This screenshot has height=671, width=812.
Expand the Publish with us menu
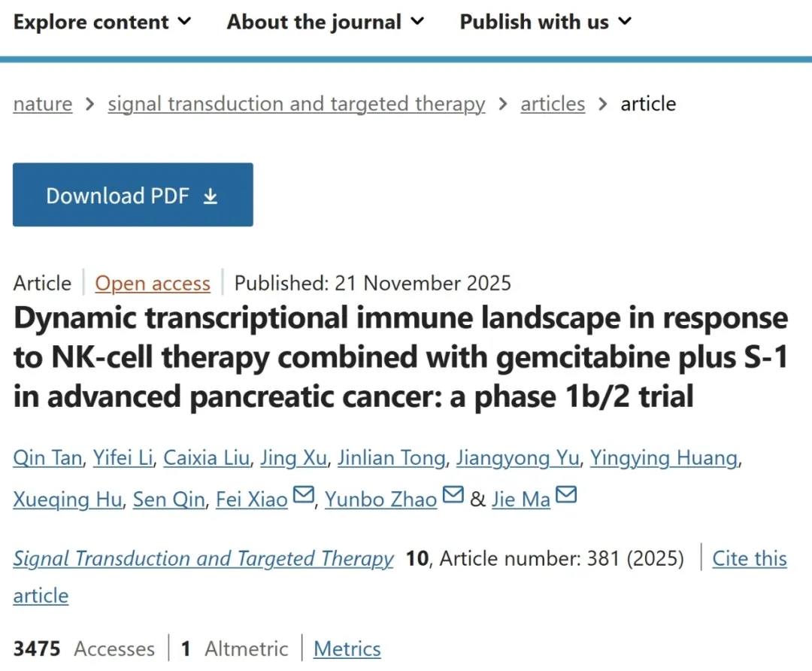point(546,23)
